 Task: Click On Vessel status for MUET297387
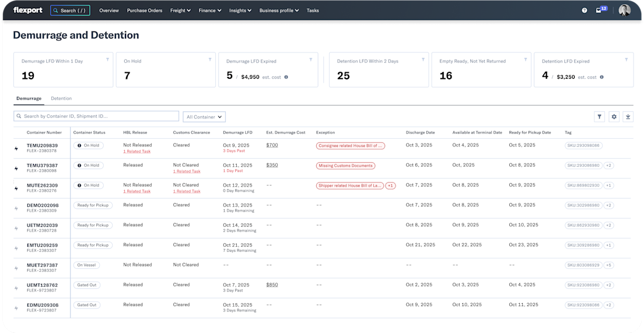pyautogui.click(x=86, y=265)
